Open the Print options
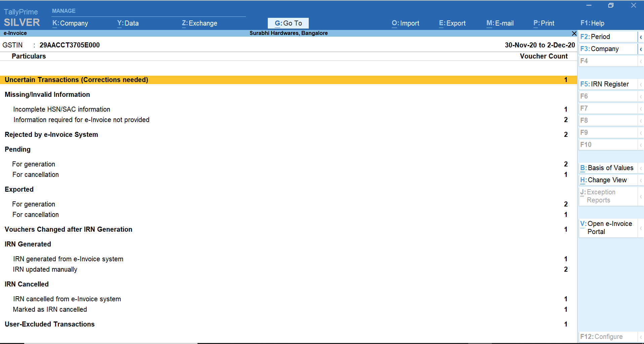 click(544, 23)
